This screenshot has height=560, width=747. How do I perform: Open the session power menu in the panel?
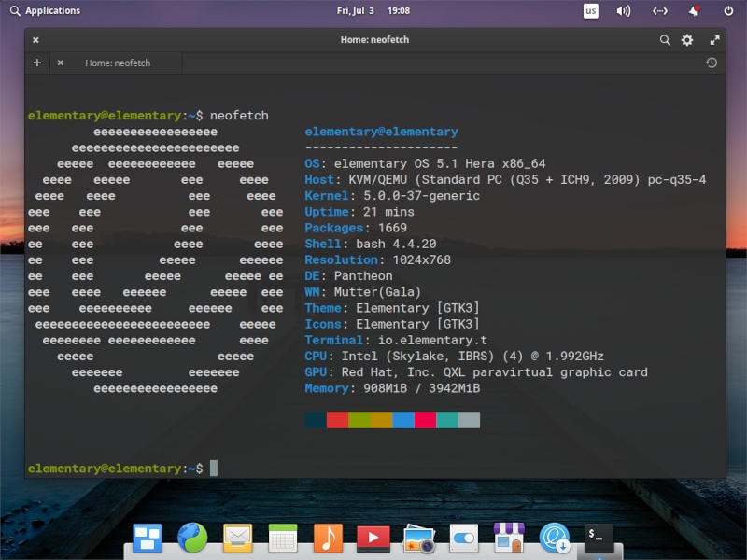[x=729, y=11]
